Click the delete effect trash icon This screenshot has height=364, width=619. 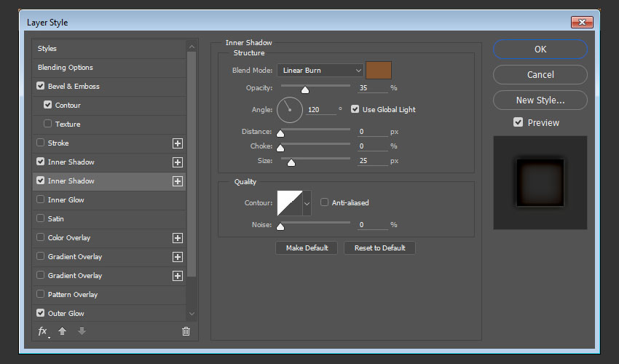[186, 331]
